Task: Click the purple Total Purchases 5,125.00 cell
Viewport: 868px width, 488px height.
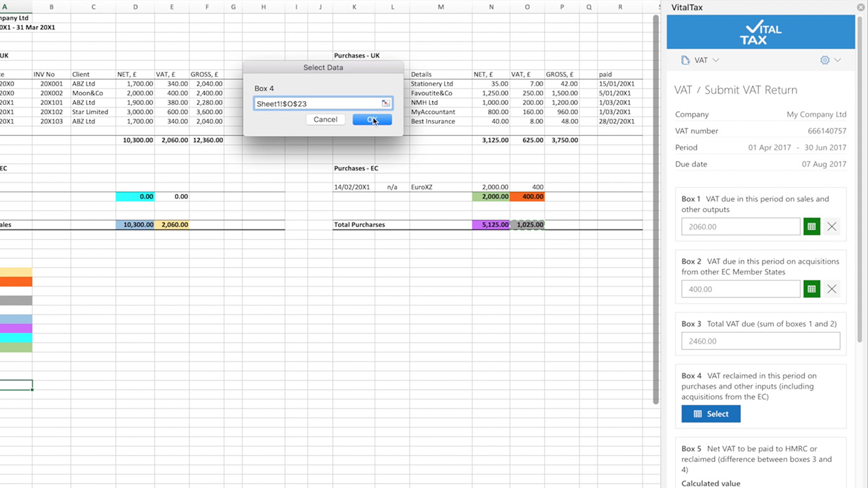Action: tap(492, 224)
